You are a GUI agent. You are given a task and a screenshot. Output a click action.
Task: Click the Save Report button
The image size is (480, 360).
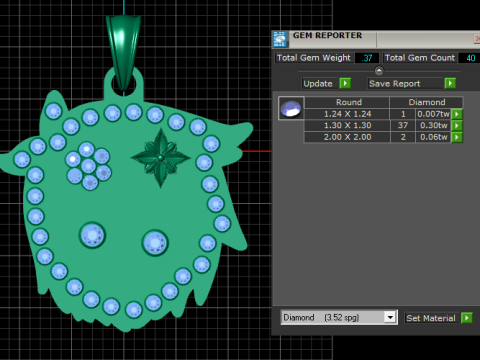click(406, 83)
